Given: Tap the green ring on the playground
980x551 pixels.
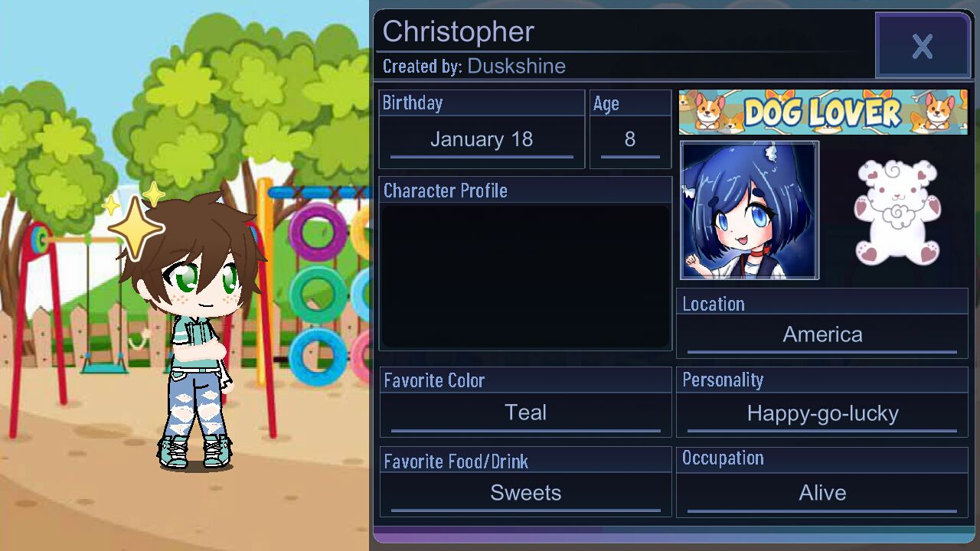Looking at the screenshot, I should [x=318, y=295].
